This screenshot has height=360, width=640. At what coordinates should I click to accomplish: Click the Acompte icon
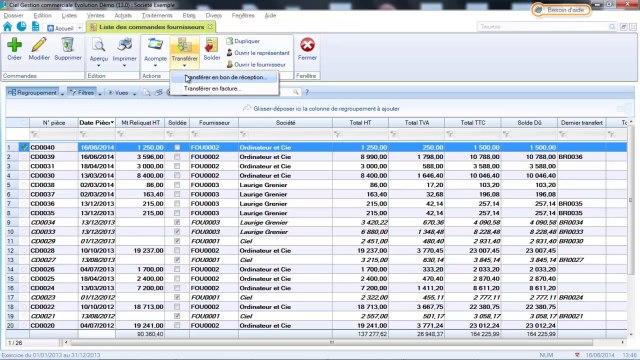(x=156, y=45)
